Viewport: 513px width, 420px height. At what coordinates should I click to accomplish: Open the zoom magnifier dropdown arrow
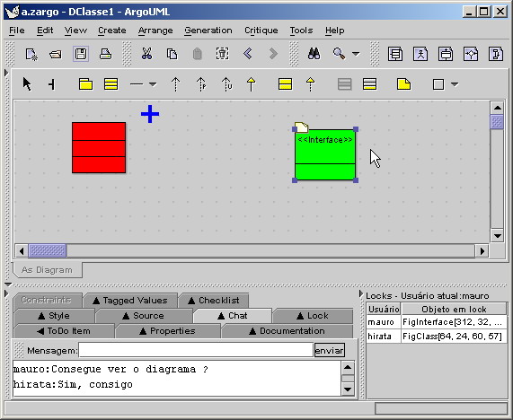coord(356,54)
